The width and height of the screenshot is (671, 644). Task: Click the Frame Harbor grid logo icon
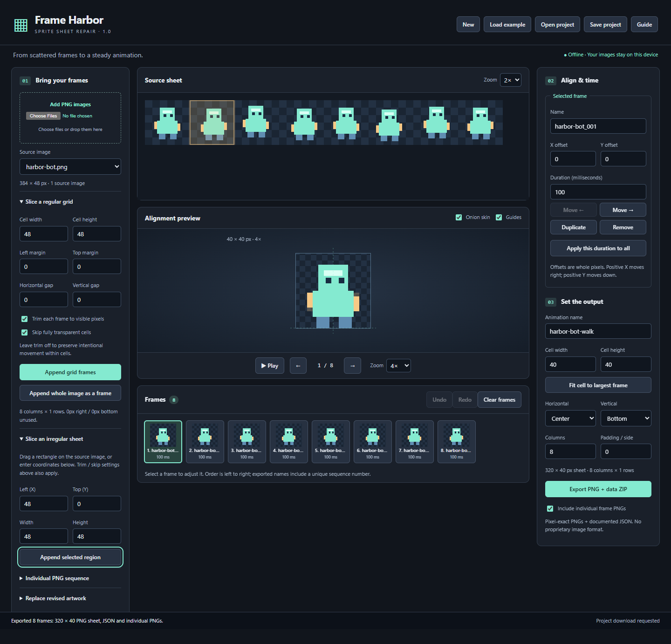(x=21, y=25)
